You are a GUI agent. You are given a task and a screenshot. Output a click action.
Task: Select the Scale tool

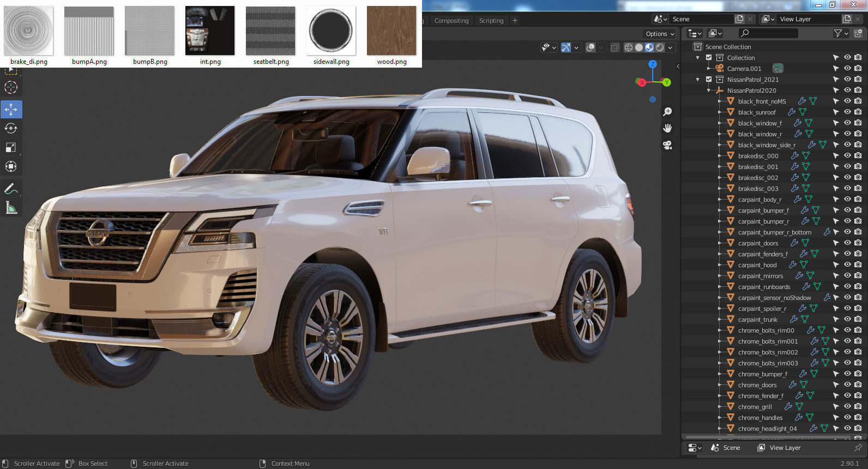(11, 147)
